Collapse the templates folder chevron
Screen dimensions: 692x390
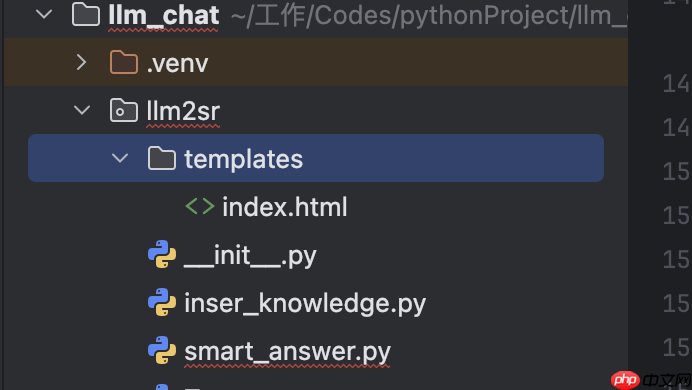[120, 158]
